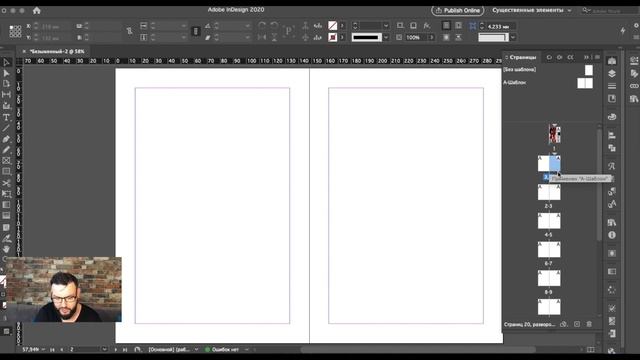Select the Безымянный-2 document tab
Viewport: 640px width, 360px height.
pyautogui.click(x=57, y=51)
